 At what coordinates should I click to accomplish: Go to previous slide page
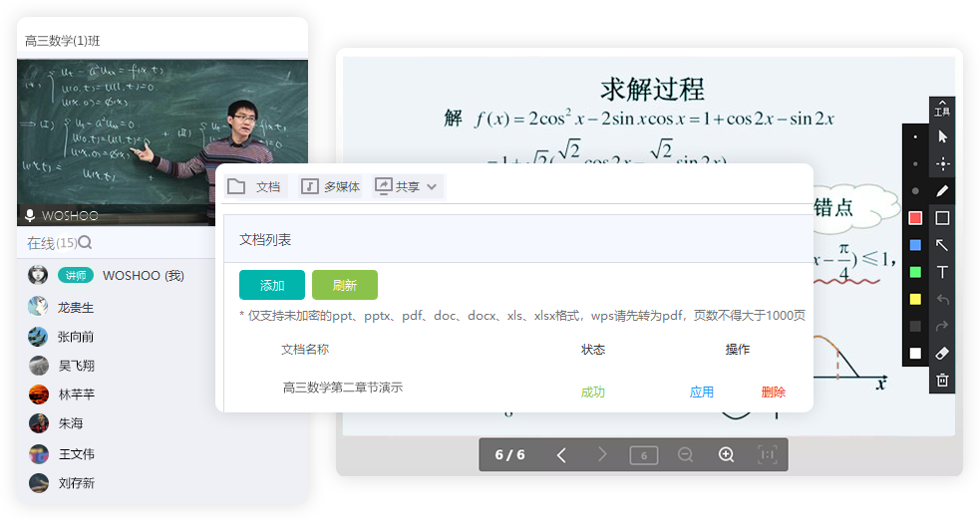(561, 455)
